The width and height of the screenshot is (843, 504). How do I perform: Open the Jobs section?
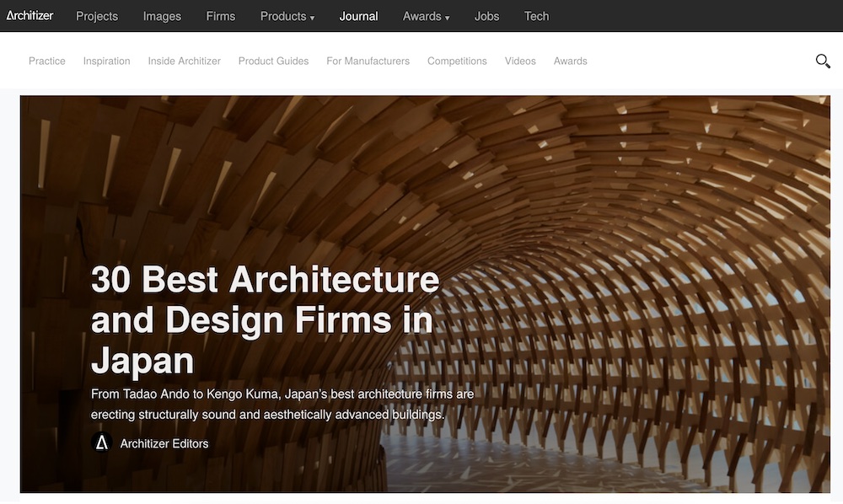coord(486,16)
